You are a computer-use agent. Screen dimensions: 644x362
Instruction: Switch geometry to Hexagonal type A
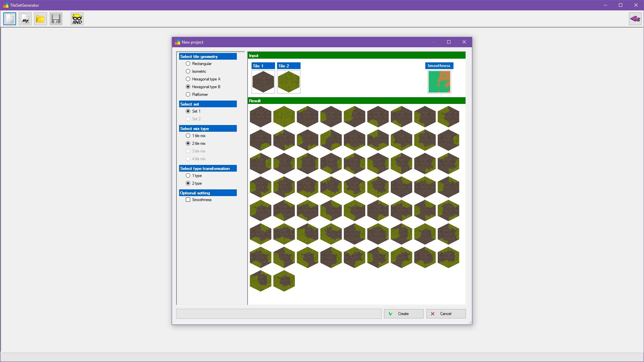pyautogui.click(x=188, y=79)
